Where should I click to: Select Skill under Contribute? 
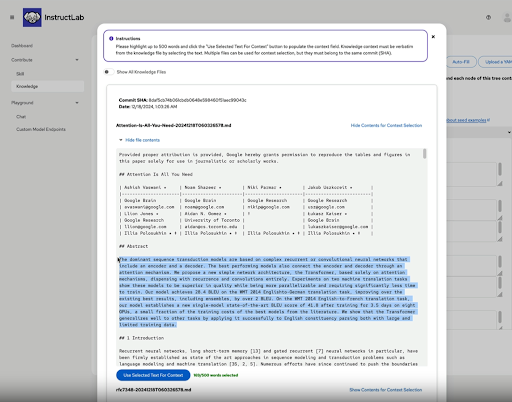20,74
